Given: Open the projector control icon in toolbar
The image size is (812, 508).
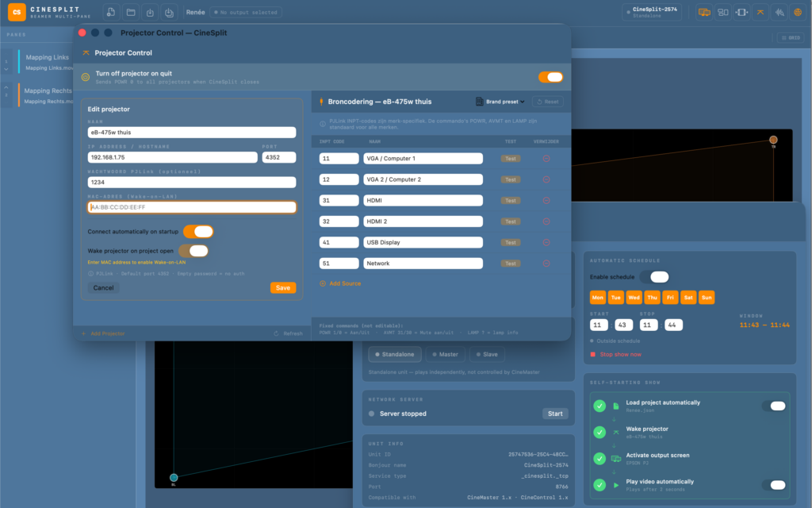Looking at the screenshot, I should point(760,12).
